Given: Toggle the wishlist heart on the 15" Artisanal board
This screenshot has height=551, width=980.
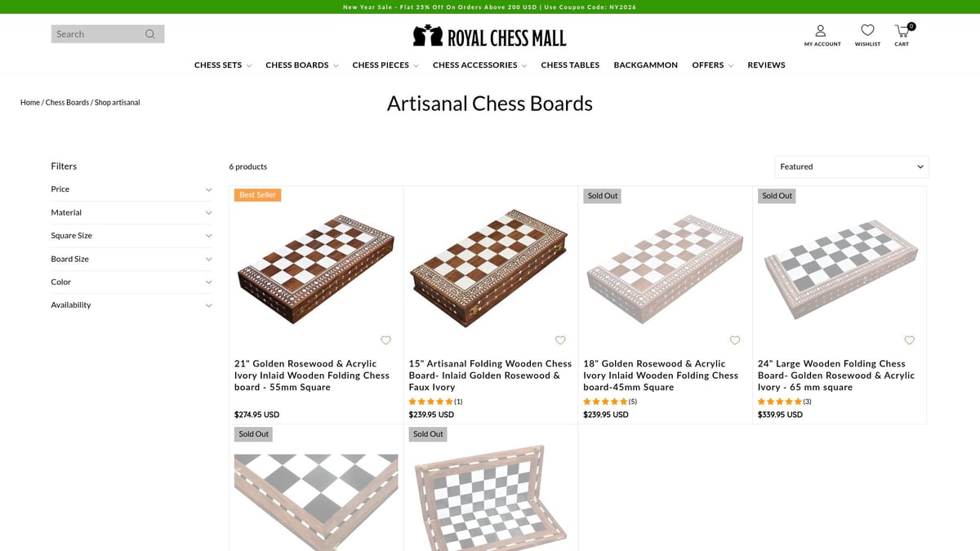Looking at the screenshot, I should [560, 340].
